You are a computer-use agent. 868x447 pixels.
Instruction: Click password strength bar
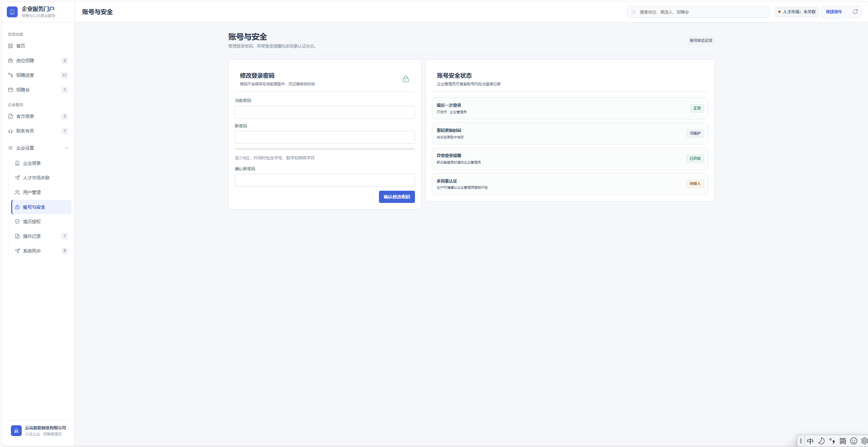coord(325,149)
